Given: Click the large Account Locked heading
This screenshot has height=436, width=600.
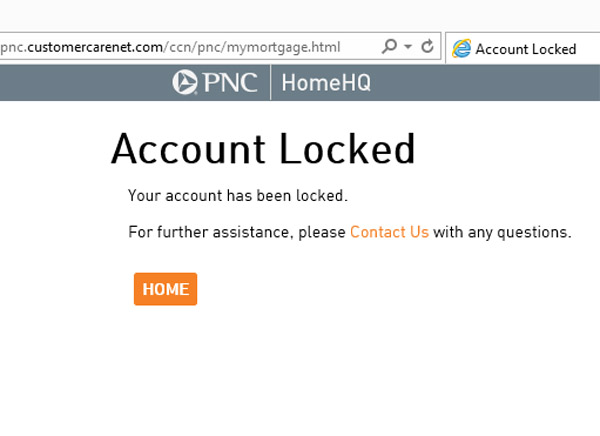Looking at the screenshot, I should [263, 149].
